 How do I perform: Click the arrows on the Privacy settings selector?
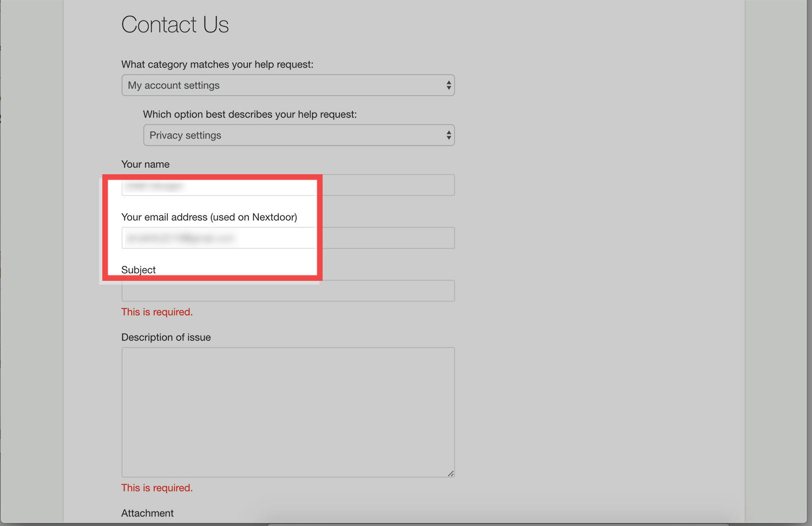coord(449,135)
